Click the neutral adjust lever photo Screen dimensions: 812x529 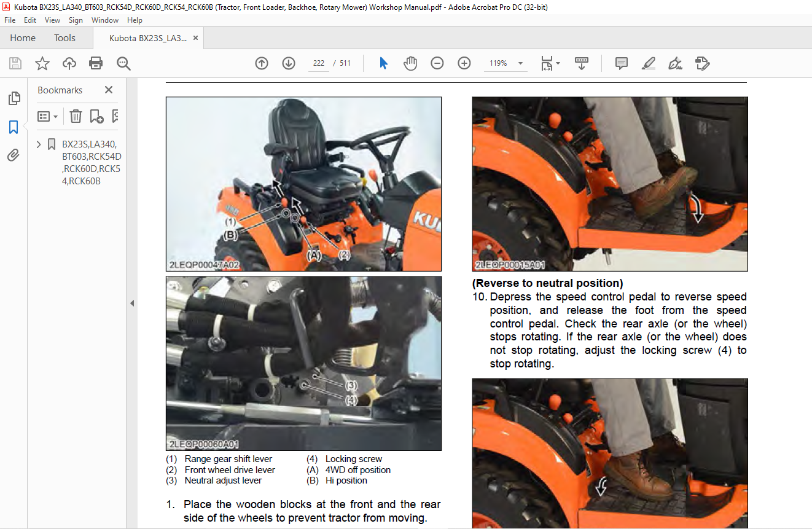pos(303,364)
